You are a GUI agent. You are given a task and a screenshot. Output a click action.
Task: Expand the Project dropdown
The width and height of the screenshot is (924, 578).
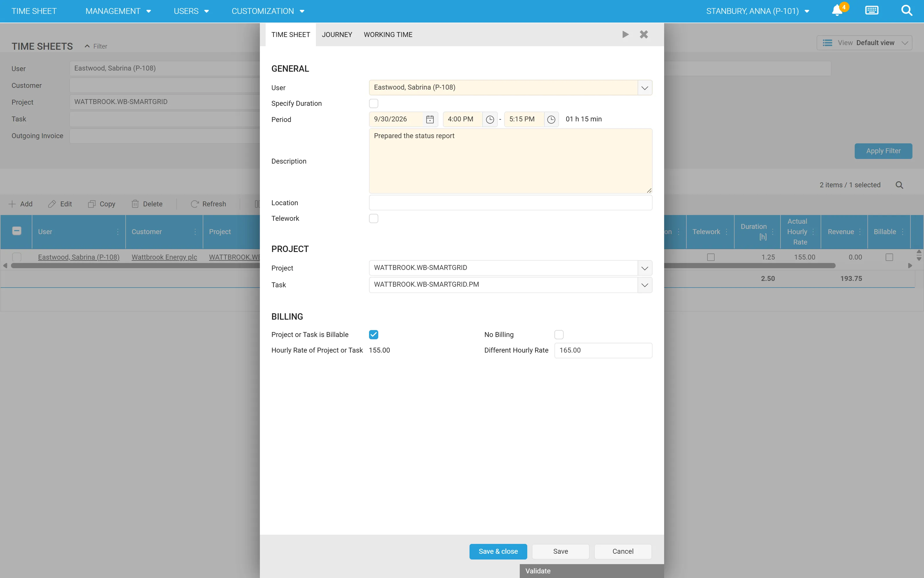click(644, 268)
